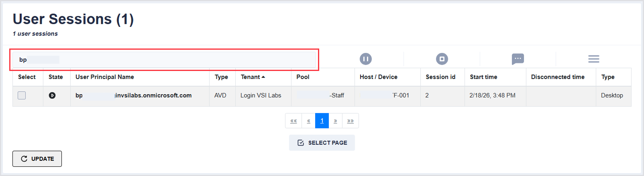The height and width of the screenshot is (176, 644).
Task: Click the stop session icon
Action: (x=442, y=59)
